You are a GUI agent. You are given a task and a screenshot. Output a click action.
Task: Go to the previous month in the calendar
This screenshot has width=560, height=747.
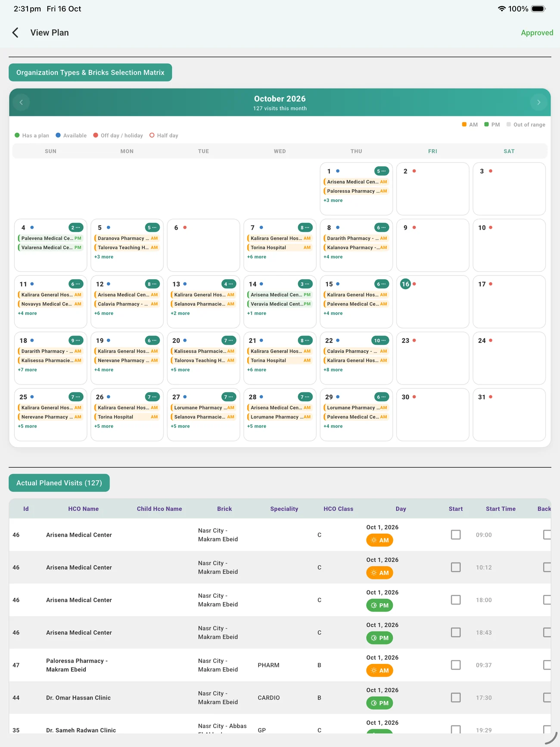point(21,102)
